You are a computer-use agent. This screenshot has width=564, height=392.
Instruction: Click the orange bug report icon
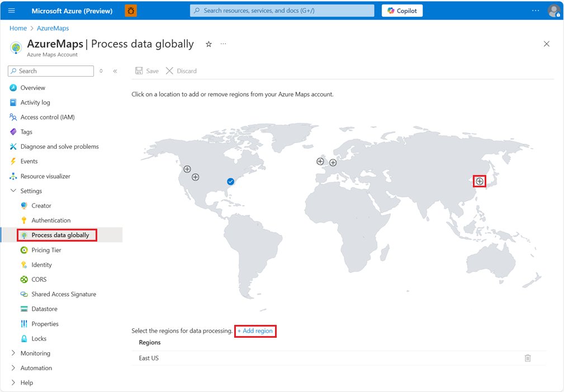[131, 11]
